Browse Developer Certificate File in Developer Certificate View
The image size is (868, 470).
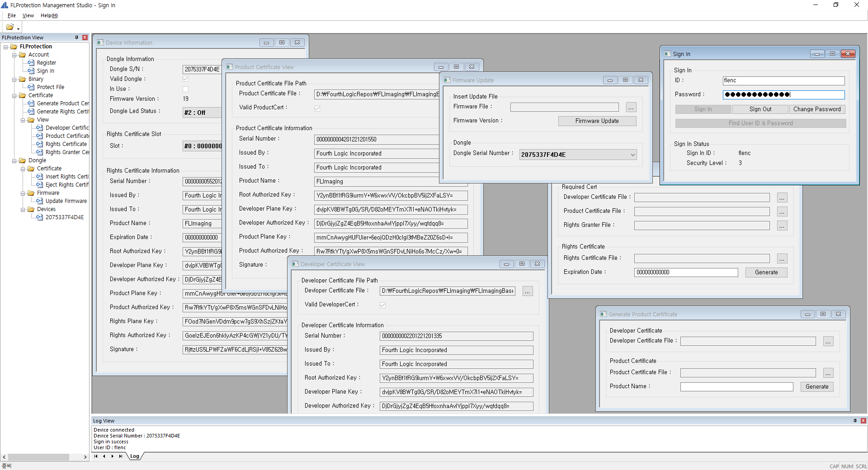click(528, 291)
